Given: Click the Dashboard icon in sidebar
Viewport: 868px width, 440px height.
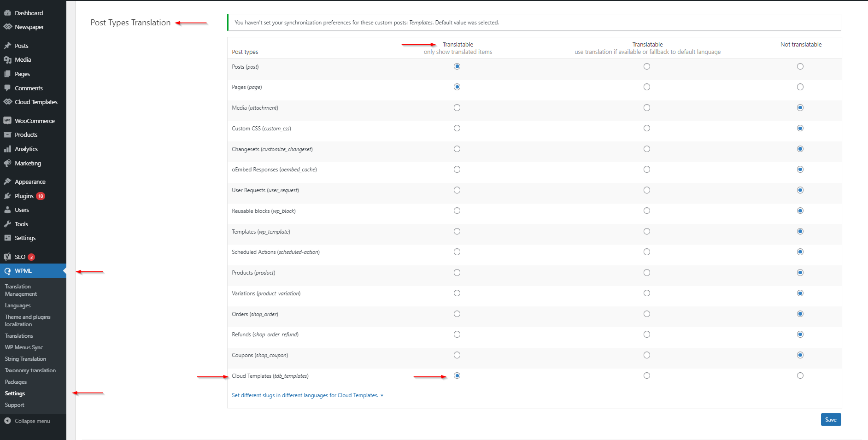Looking at the screenshot, I should pos(7,13).
